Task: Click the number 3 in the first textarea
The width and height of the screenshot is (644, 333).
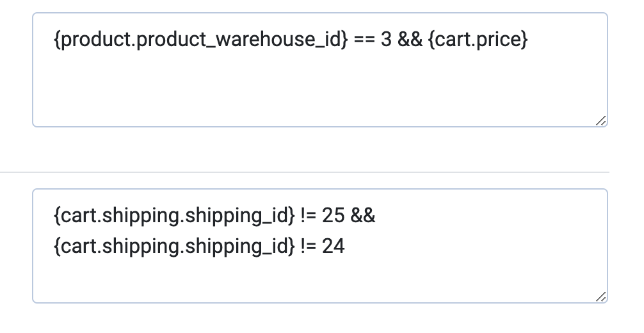Action: [386, 41]
